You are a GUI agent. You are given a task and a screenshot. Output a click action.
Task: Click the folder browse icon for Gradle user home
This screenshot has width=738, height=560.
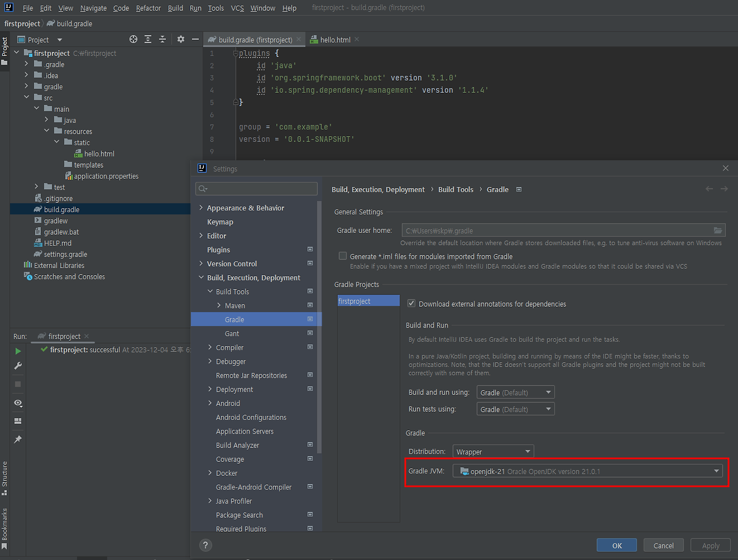click(x=718, y=231)
